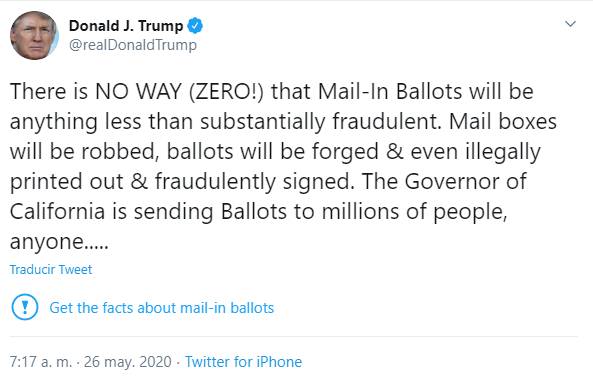The height and width of the screenshot is (380, 593).
Task: Open the @realDonaldTrump handle link
Action: point(133,45)
